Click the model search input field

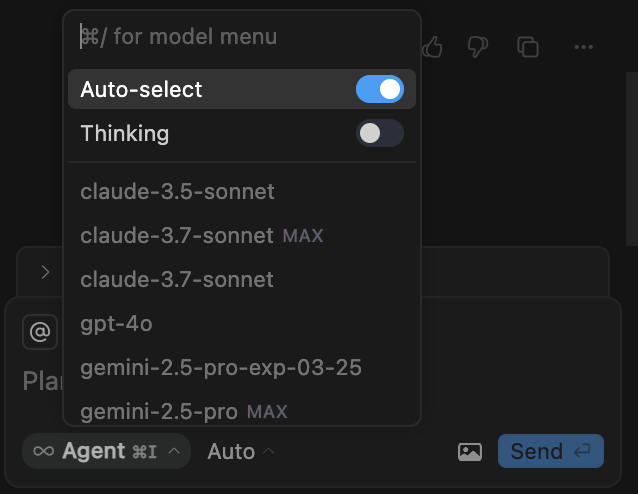240,37
